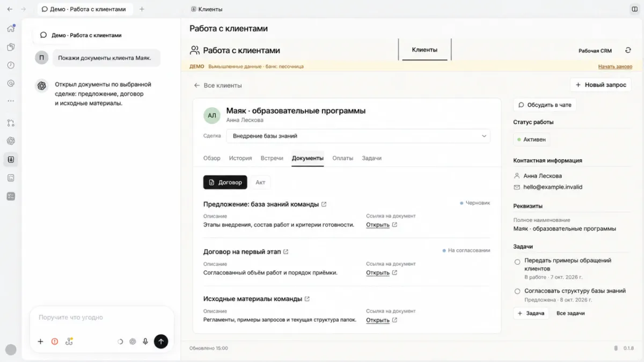Click the Обновлено 15:00 status text
Viewport: 644px width, 362px height.
tap(208, 348)
